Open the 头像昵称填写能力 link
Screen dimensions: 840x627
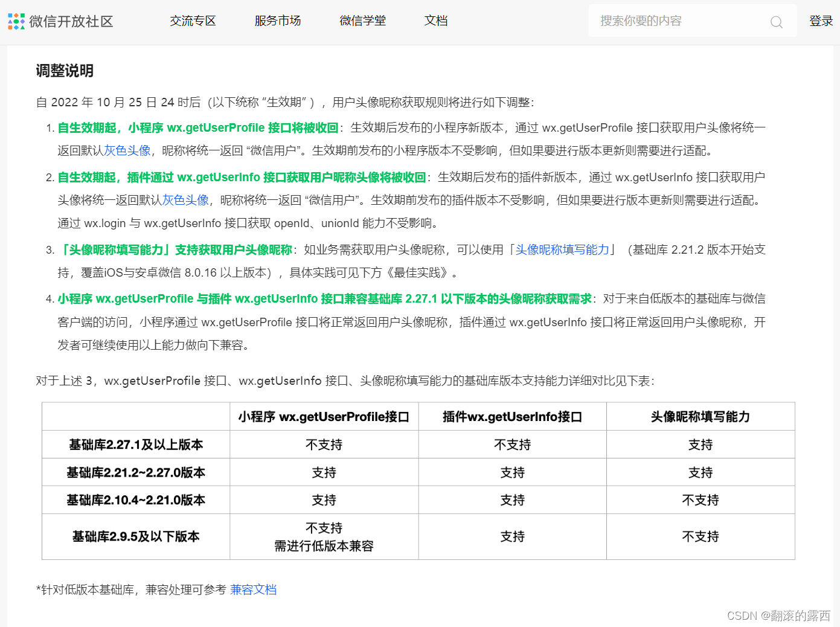pyautogui.click(x=562, y=249)
